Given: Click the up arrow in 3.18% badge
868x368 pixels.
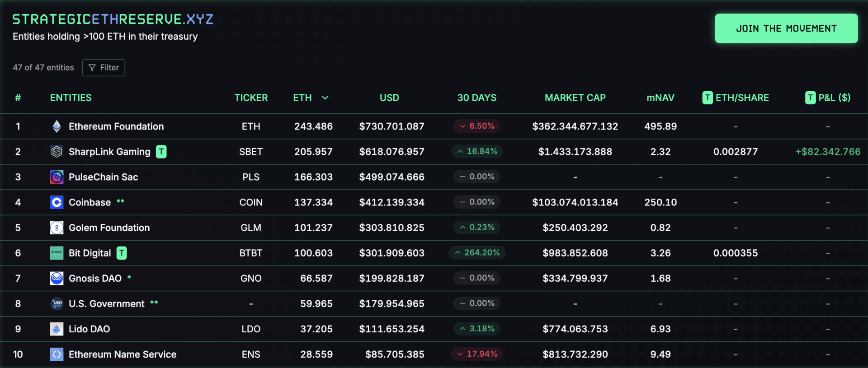Looking at the screenshot, I should [x=462, y=328].
